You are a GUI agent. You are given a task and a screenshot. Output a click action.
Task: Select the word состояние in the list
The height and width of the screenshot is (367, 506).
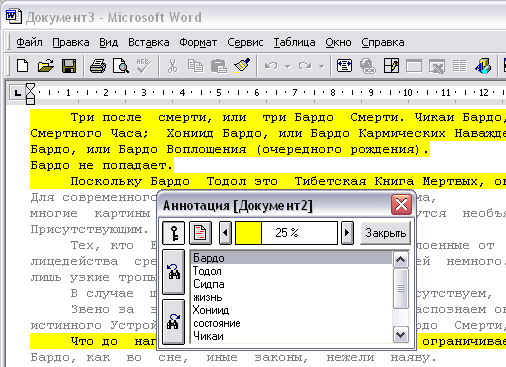pyautogui.click(x=292, y=323)
